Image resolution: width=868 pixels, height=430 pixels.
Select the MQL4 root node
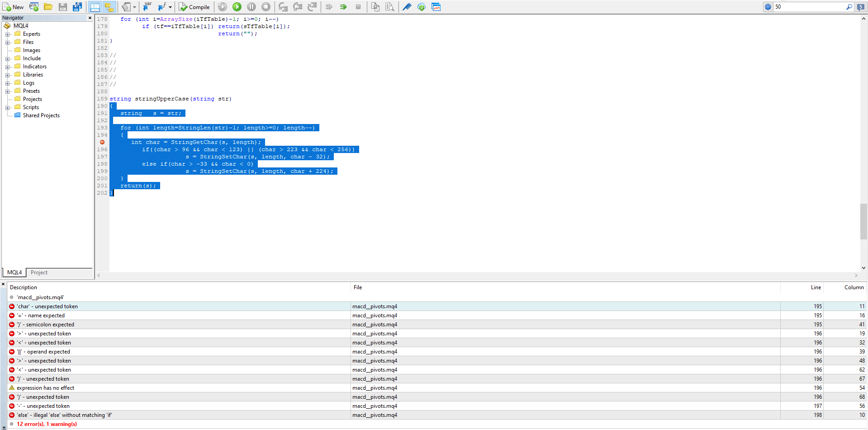(x=21, y=26)
